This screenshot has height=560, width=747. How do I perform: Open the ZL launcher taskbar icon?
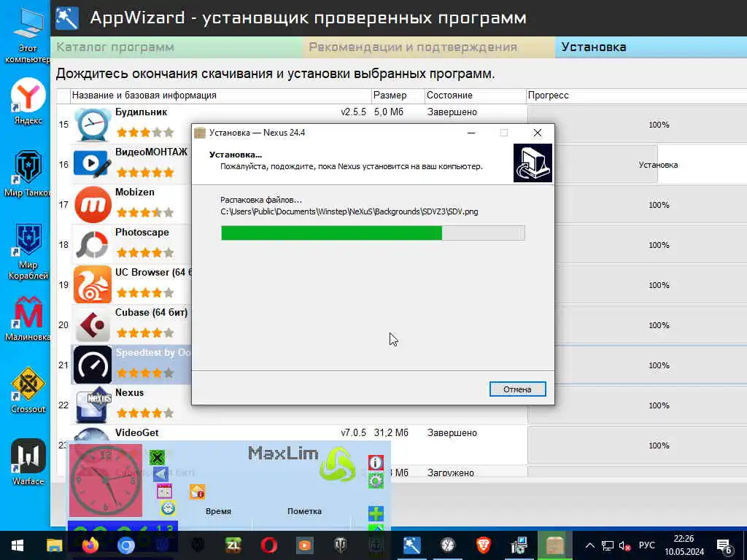pos(233,545)
